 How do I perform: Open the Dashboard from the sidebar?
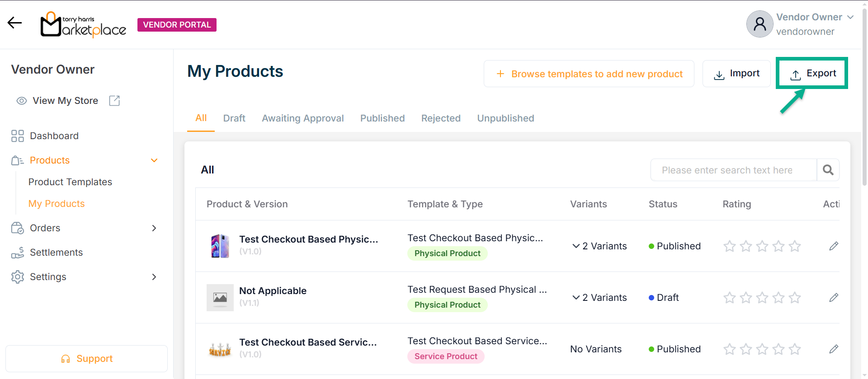tap(54, 136)
